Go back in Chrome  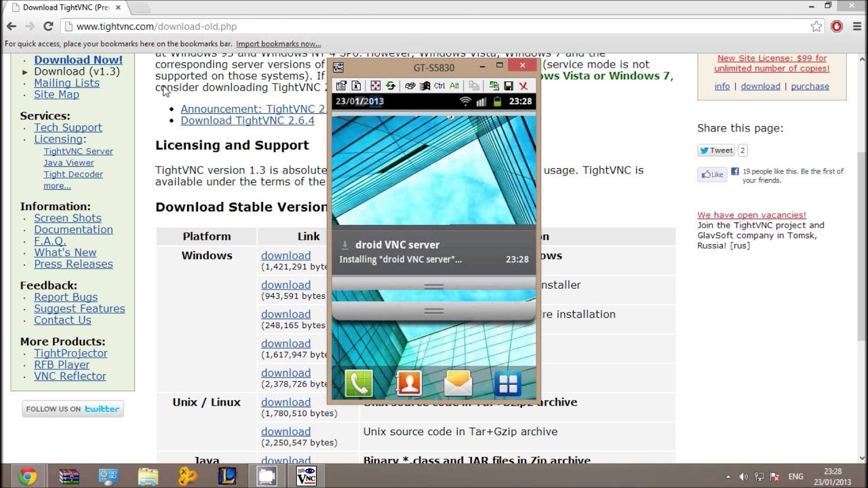click(12, 26)
